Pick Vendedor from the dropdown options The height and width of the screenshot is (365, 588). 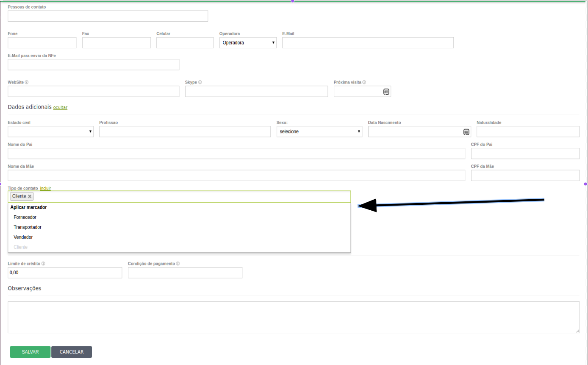click(23, 237)
